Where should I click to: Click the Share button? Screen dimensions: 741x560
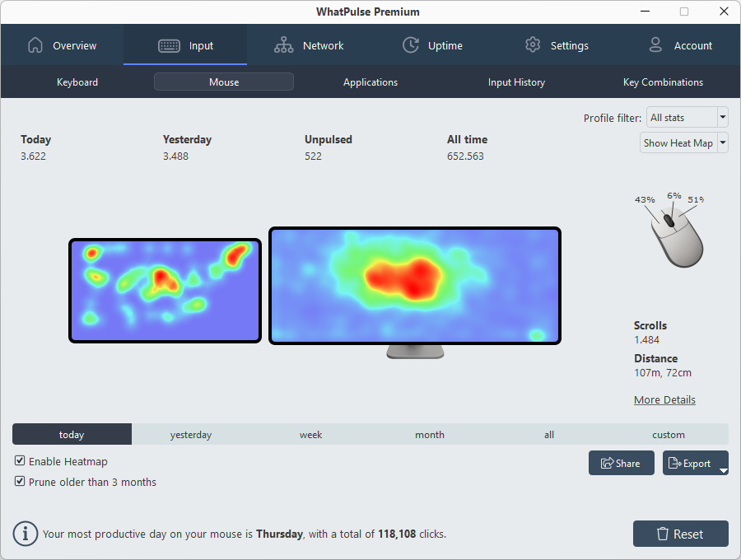pos(621,463)
